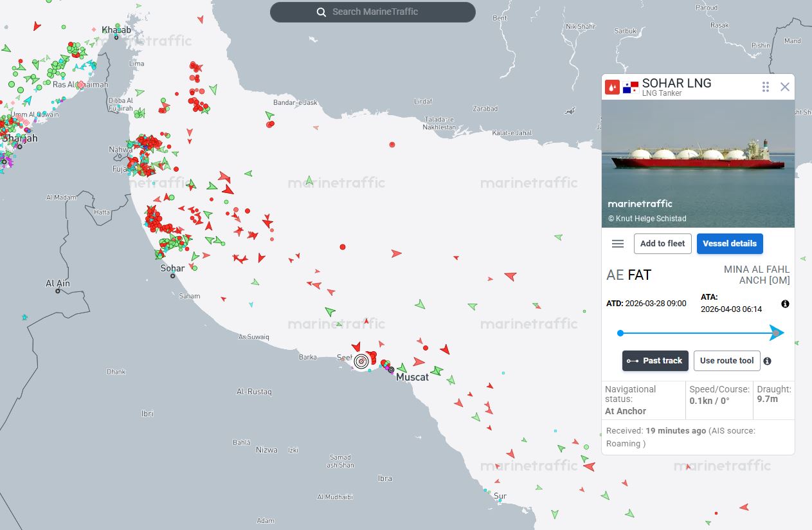
Task: Click the info icon beside ATA time
Action: tap(785, 304)
